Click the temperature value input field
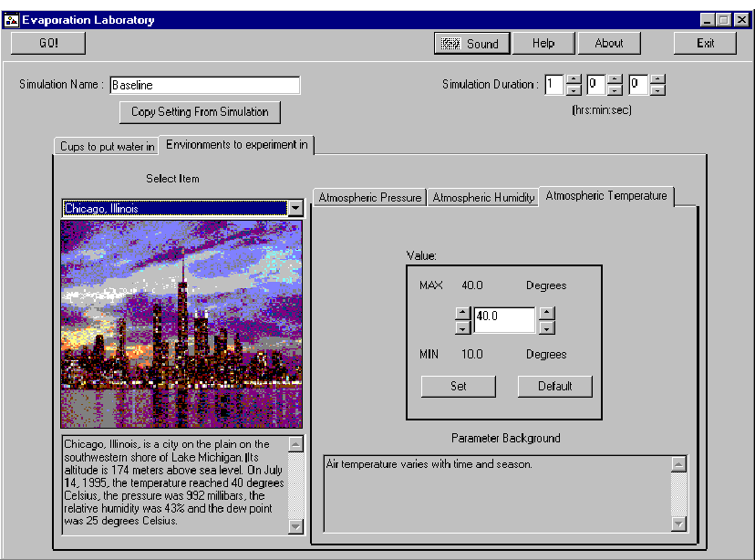The width and height of the screenshot is (755, 560). click(503, 319)
